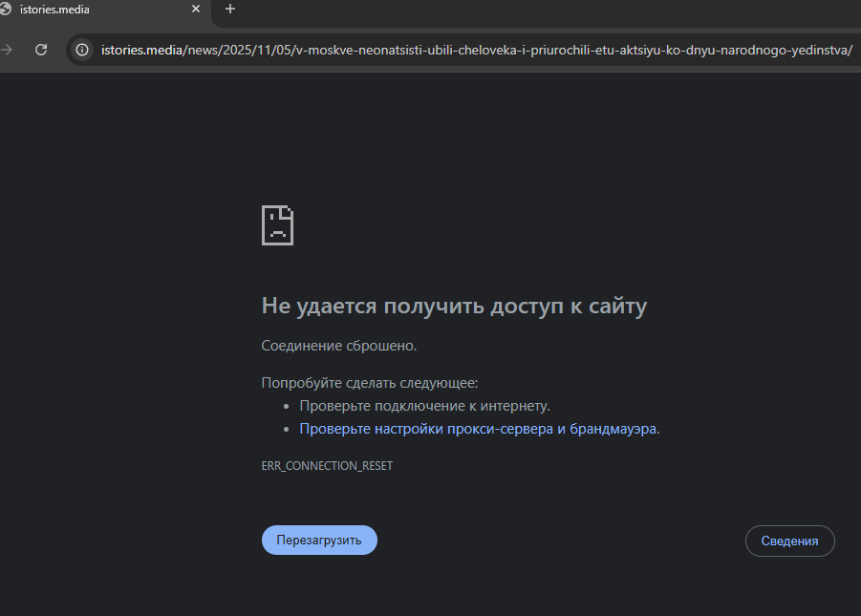Open the proxy and firewall settings link
This screenshot has width=861, height=616.
(478, 429)
